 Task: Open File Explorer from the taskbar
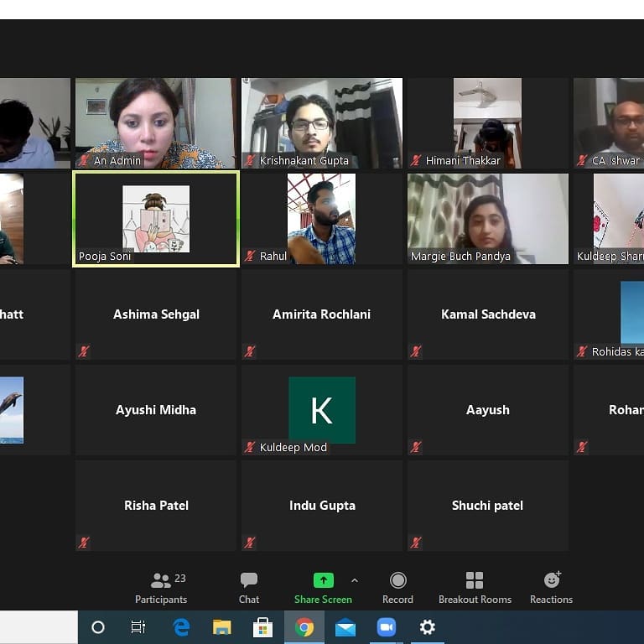tap(221, 627)
